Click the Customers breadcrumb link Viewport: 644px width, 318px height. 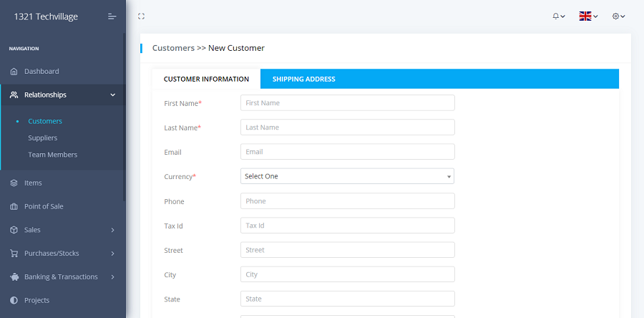pyautogui.click(x=173, y=48)
